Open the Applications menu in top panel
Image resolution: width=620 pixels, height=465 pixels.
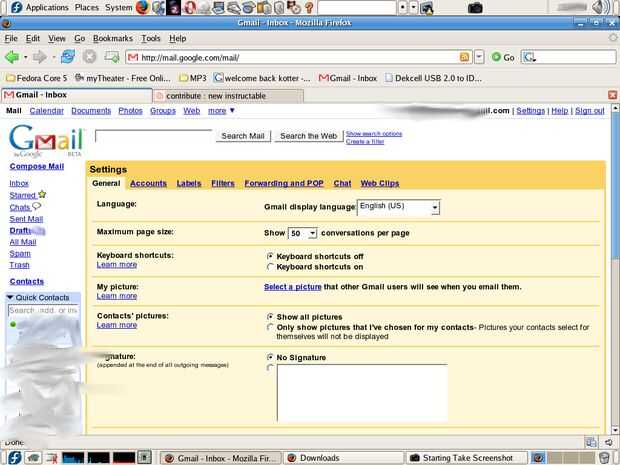tap(47, 7)
